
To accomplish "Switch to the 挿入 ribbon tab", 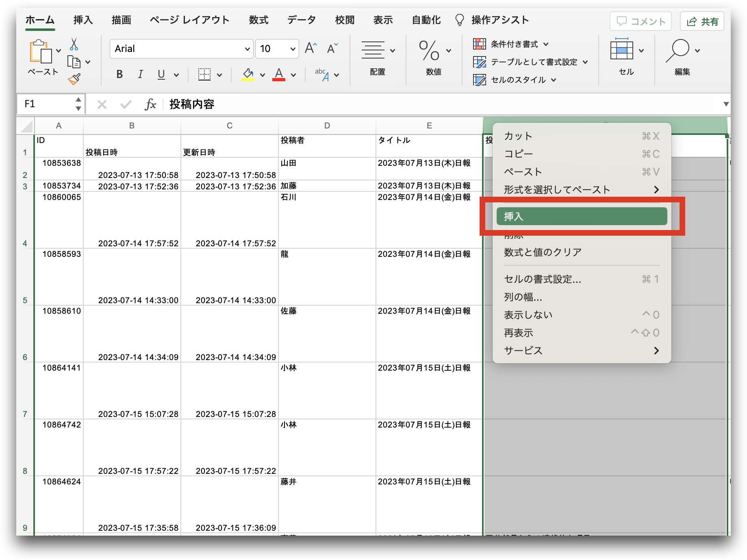I will coord(83,20).
